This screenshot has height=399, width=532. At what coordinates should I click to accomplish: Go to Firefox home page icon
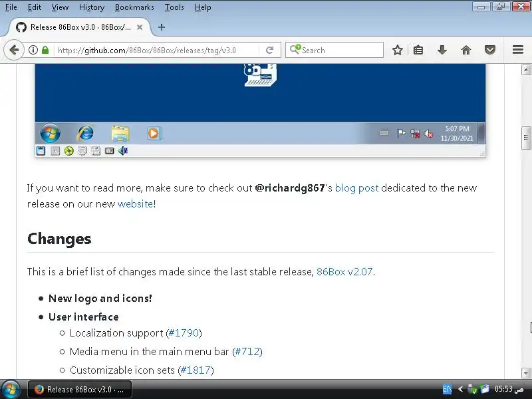point(466,51)
